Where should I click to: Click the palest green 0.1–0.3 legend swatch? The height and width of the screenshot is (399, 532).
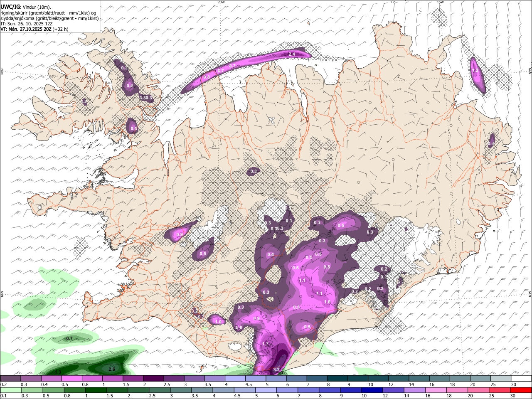(x=11, y=390)
